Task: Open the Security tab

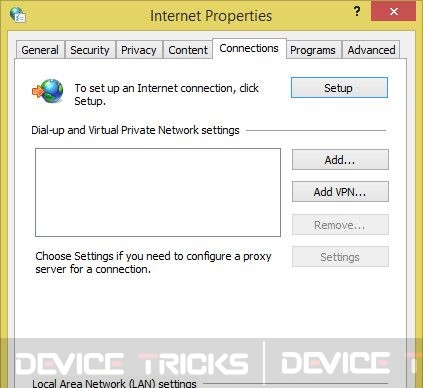Action: (x=90, y=50)
